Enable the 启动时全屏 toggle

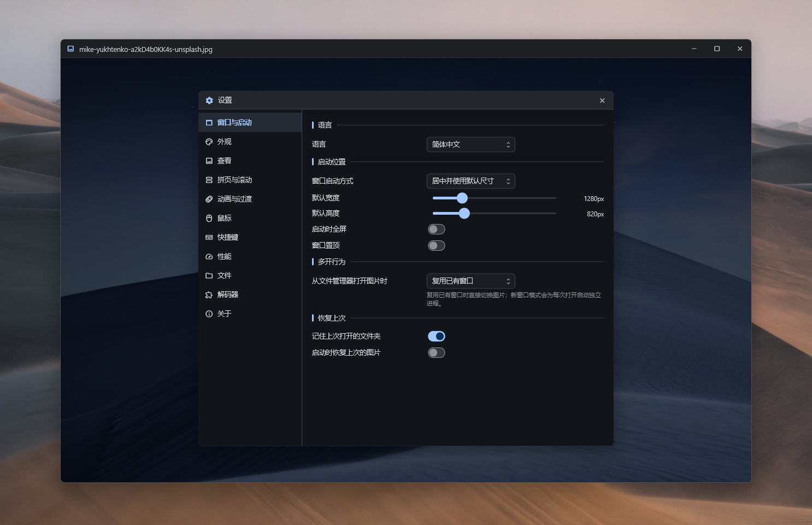437,229
